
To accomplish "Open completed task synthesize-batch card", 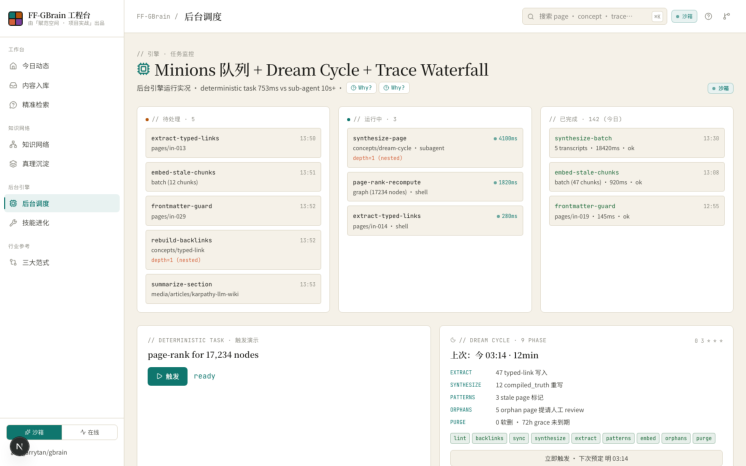I will [637, 143].
